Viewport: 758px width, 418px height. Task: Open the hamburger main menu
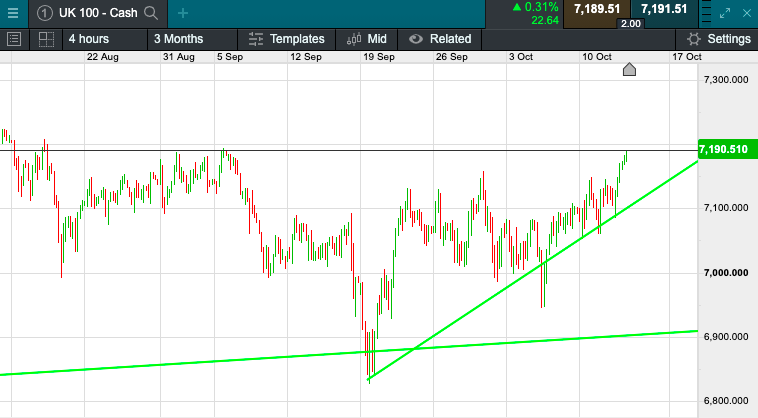13,13
